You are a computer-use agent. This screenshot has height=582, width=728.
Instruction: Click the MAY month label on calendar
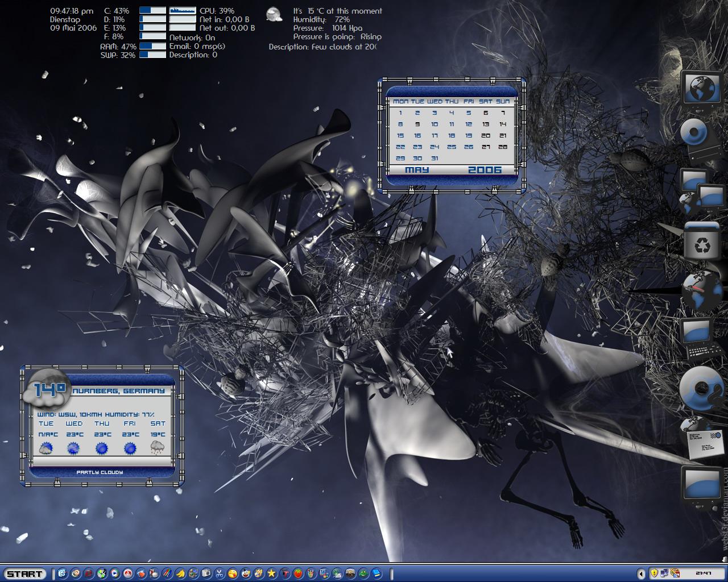click(x=417, y=169)
